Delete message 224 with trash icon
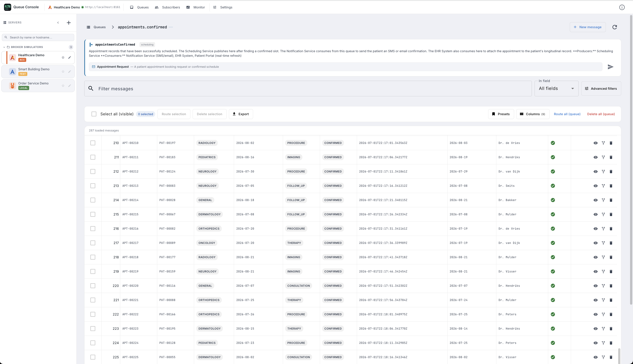This screenshot has width=633, height=364. 611,343
